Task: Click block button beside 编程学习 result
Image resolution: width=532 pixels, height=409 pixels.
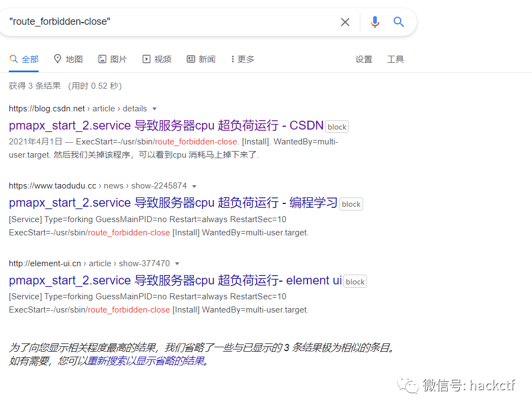Action: pyautogui.click(x=351, y=204)
